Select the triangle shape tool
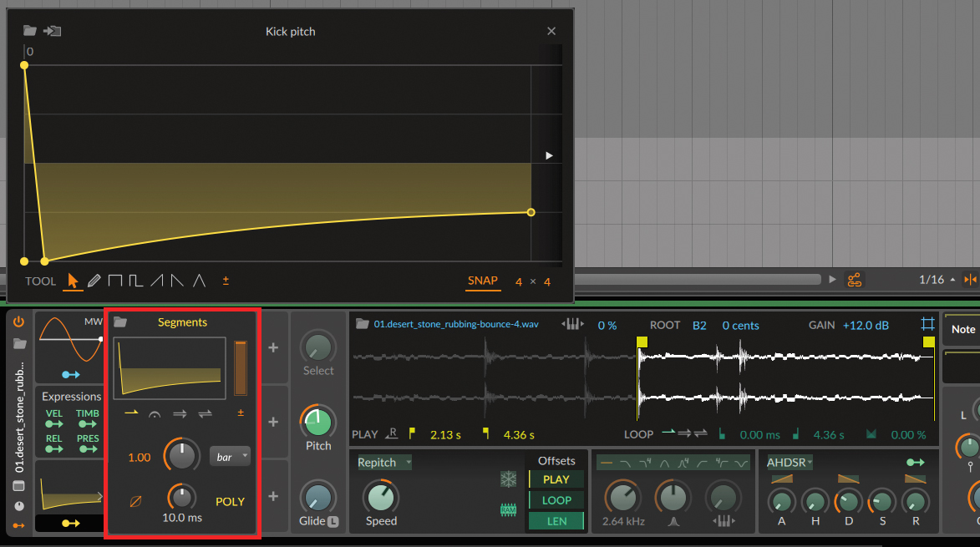980x547 pixels. [x=199, y=281]
